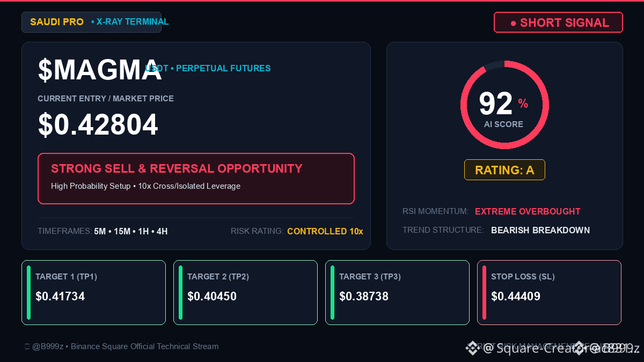Click the RSI MOMENTUM label

tap(435, 212)
